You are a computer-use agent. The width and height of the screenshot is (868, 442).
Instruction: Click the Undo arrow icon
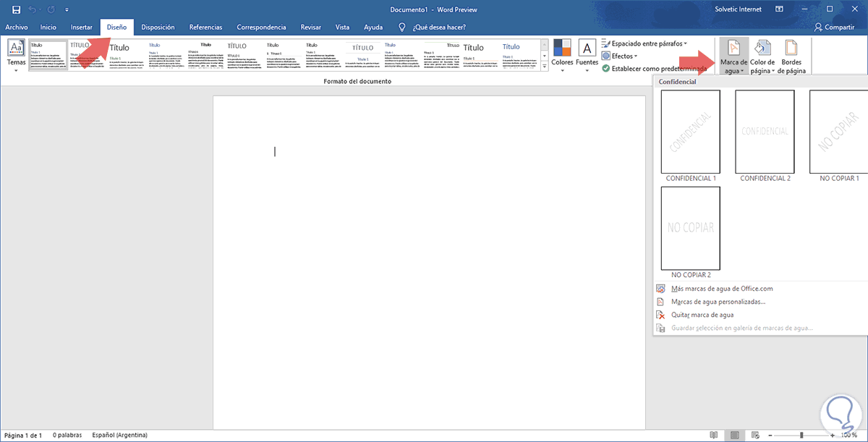coord(32,9)
